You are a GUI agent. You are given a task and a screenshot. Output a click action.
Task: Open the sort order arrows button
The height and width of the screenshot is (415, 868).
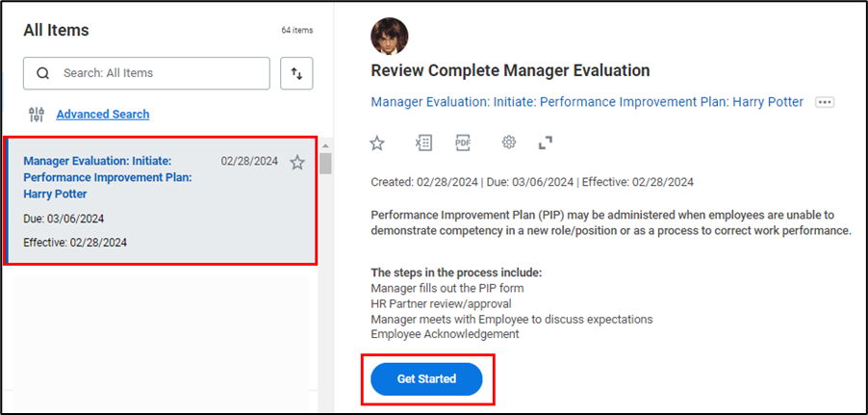(296, 73)
